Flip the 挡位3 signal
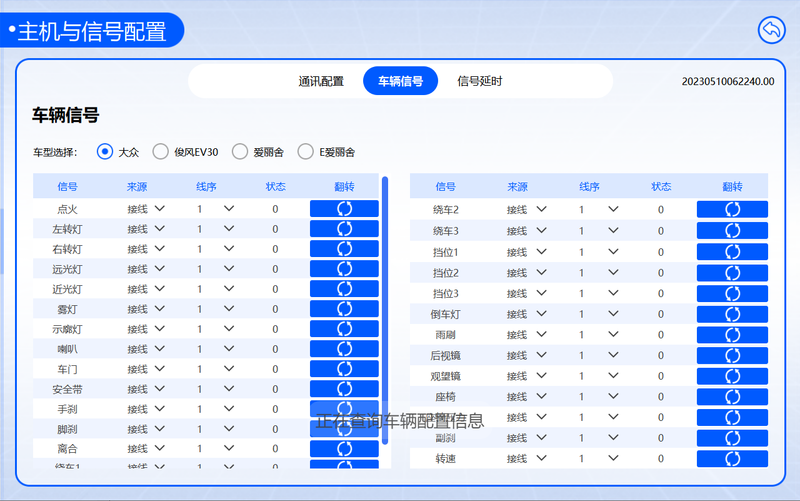 click(x=732, y=293)
